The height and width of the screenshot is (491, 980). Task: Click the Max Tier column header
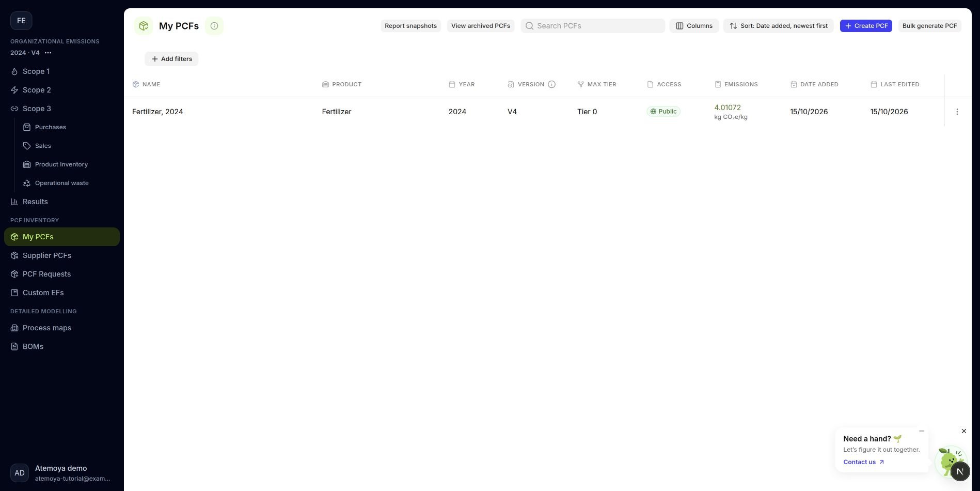[x=596, y=84]
